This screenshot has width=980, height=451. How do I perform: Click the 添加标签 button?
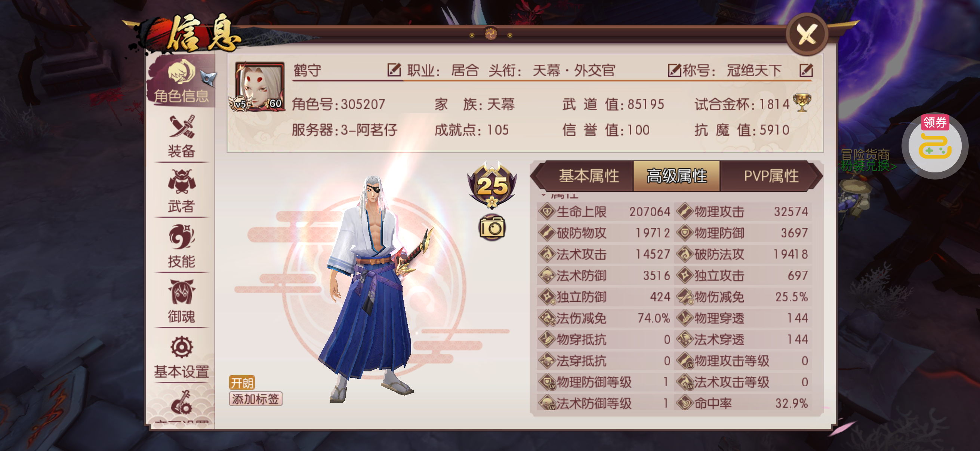tap(256, 399)
